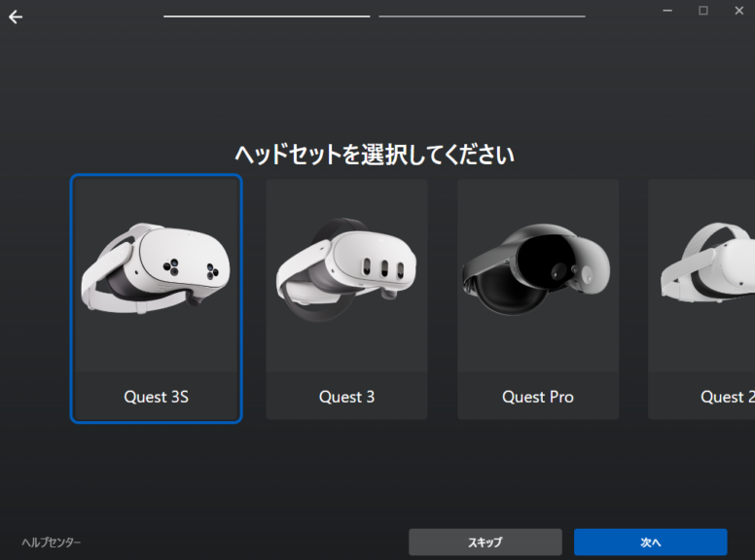Choose the Quest 3 label text
Screen dimensions: 755x560
[346, 397]
